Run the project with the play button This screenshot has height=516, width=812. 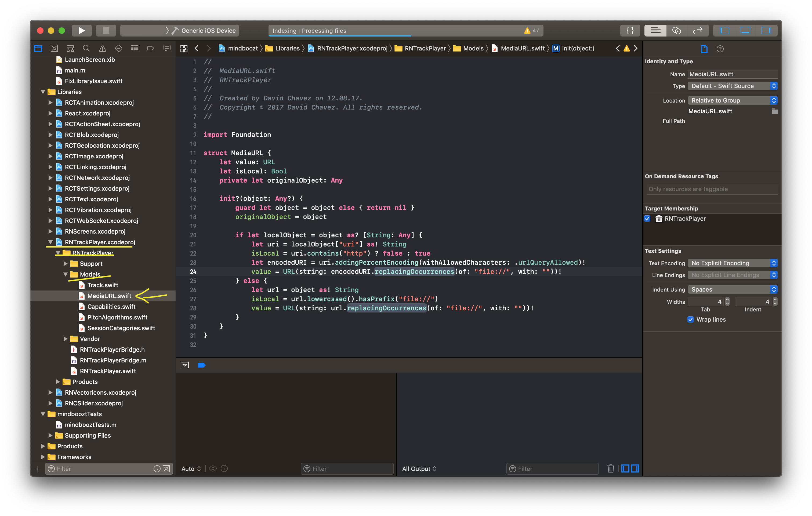pos(81,30)
